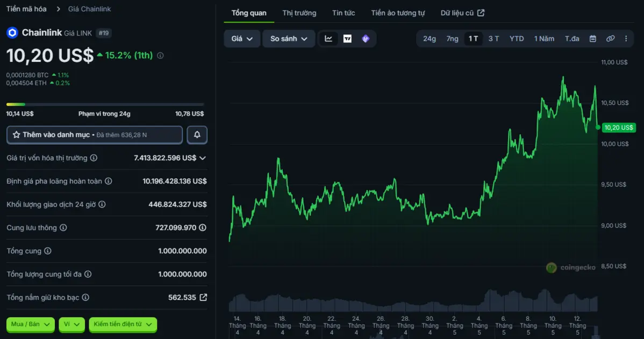Image resolution: width=644 pixels, height=339 pixels.
Task: Expand market cap details chevron
Action: pos(203,158)
